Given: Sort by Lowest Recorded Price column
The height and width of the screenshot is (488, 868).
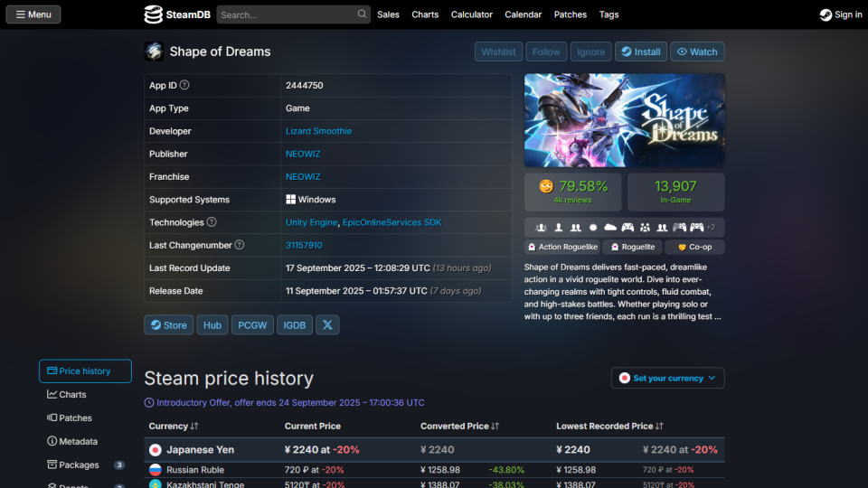Looking at the screenshot, I should [x=609, y=426].
